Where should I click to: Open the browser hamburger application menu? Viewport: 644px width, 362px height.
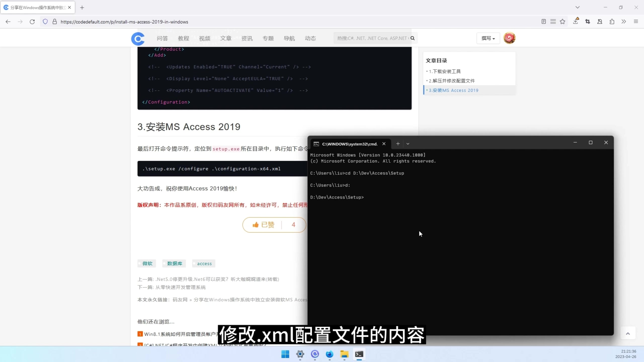tap(636, 22)
